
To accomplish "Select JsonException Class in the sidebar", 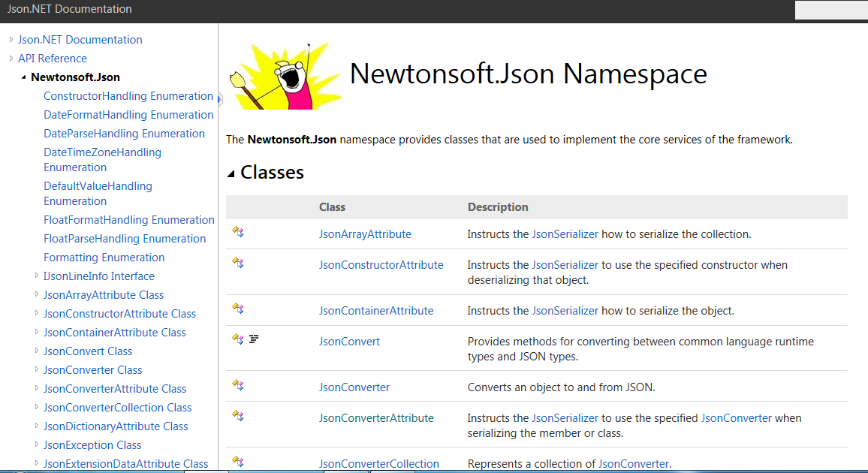I will click(x=92, y=444).
